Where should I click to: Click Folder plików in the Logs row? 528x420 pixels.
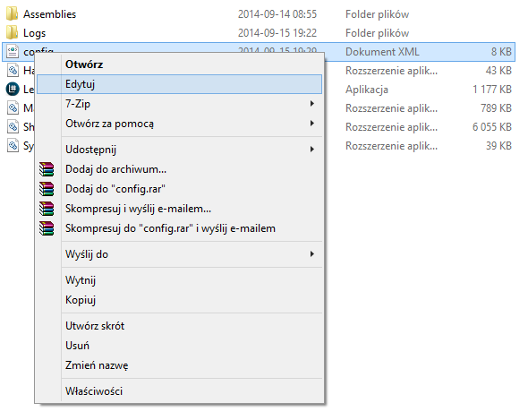tap(377, 33)
